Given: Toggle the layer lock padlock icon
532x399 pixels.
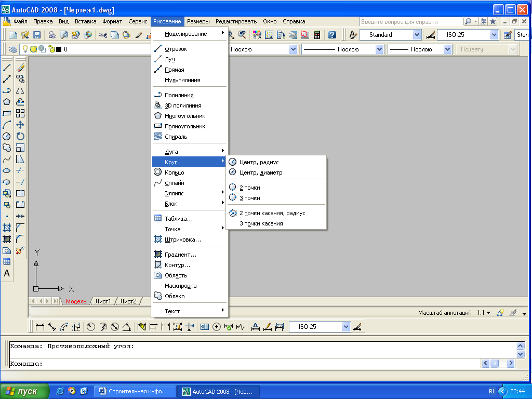Looking at the screenshot, I should tap(51, 49).
